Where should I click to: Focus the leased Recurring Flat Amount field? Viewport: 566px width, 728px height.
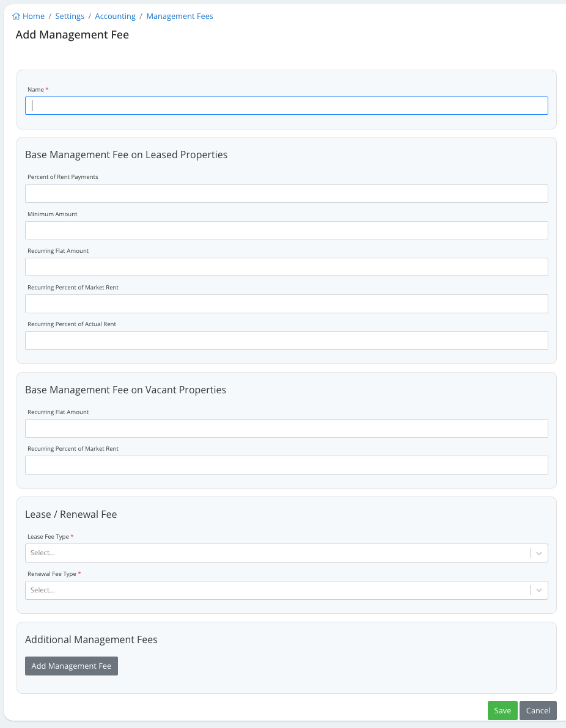[287, 266]
